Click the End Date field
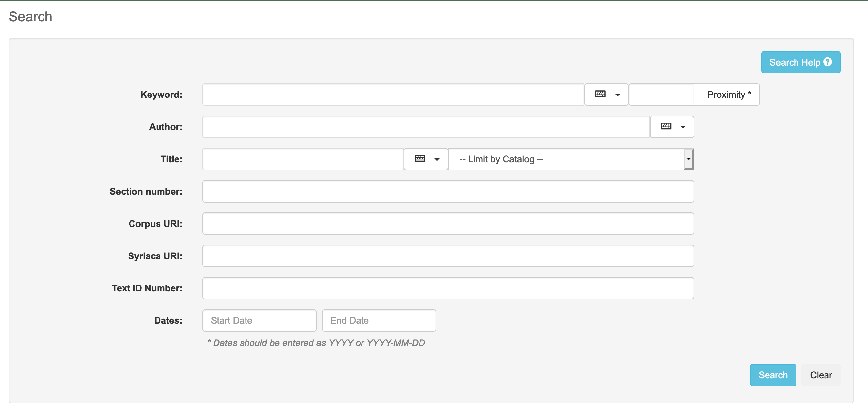 (379, 320)
